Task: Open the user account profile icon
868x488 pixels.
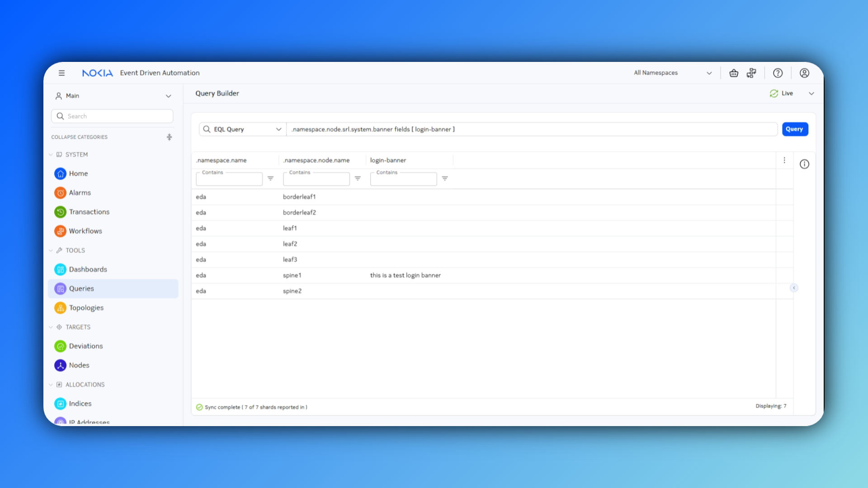Action: click(x=804, y=73)
